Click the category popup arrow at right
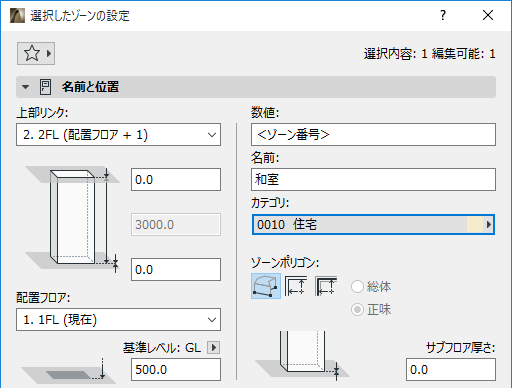 [x=489, y=225]
